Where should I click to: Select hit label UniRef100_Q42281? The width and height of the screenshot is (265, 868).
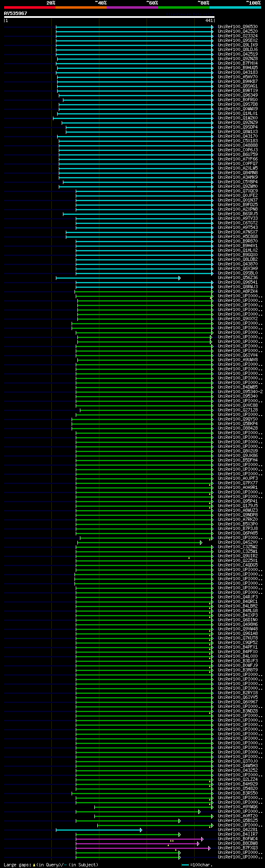pyautogui.click(x=238, y=830)
